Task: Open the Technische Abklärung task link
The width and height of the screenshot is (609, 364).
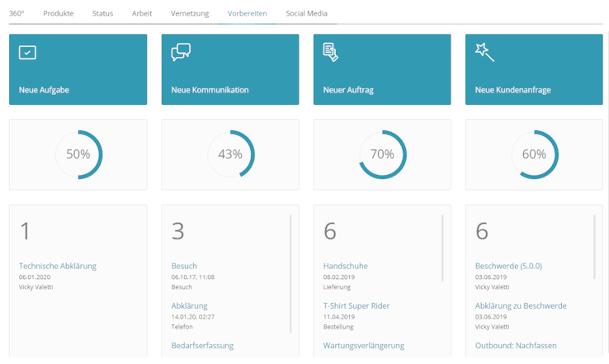Action: click(58, 266)
